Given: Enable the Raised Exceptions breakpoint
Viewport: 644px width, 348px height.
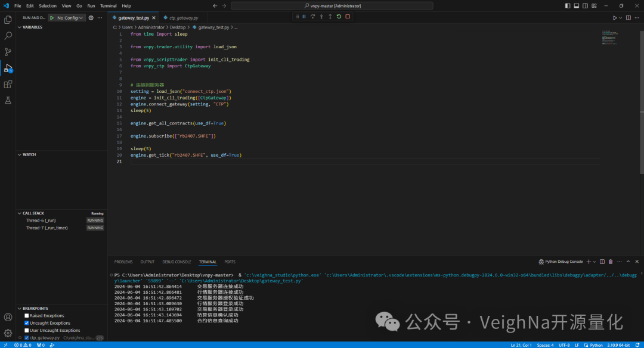Looking at the screenshot, I should pyautogui.click(x=27, y=316).
